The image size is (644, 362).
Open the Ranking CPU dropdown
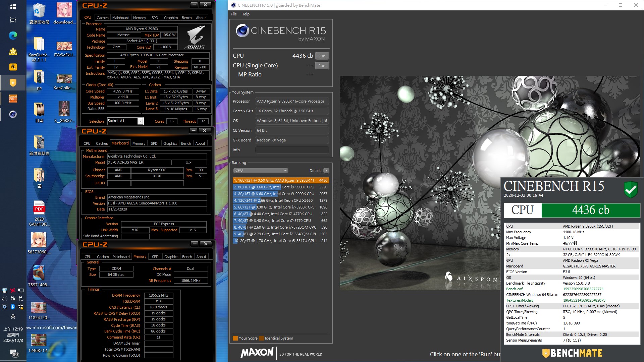pyautogui.click(x=261, y=170)
